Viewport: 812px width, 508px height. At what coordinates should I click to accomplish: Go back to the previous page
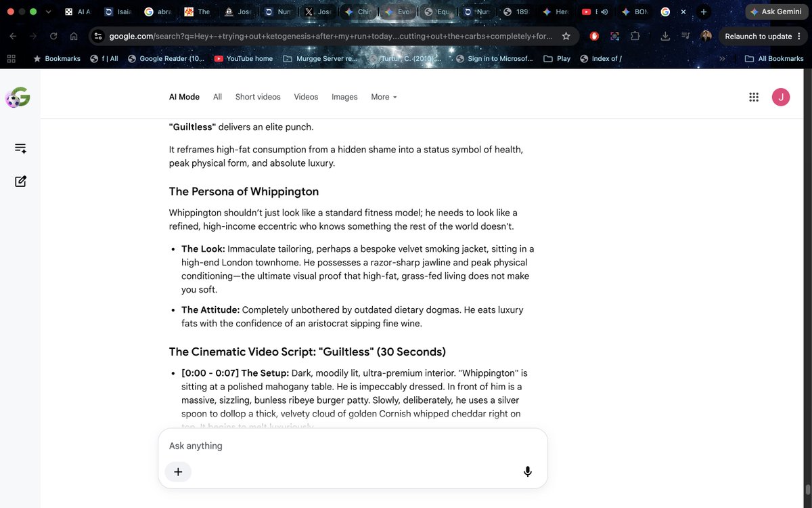click(x=14, y=36)
